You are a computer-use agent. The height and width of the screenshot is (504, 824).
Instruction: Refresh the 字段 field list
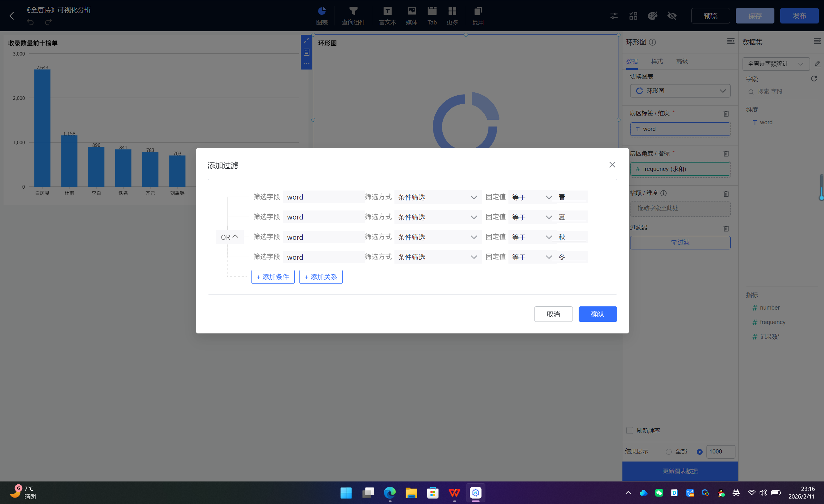pos(814,79)
